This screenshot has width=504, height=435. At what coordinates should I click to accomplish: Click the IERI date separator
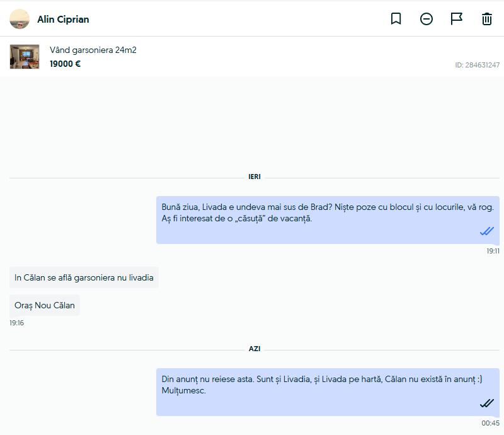(255, 177)
